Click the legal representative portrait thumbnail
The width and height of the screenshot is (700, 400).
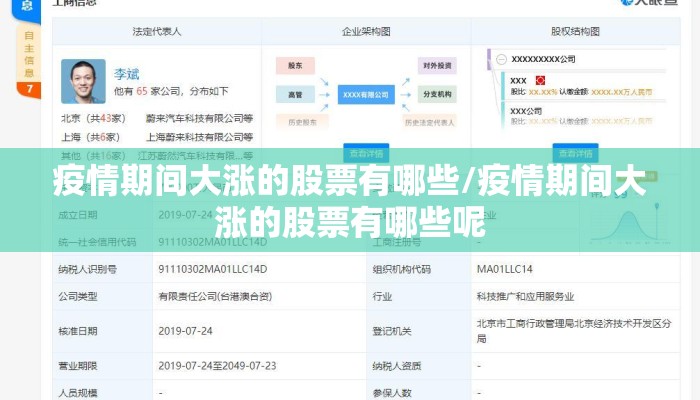[x=83, y=81]
